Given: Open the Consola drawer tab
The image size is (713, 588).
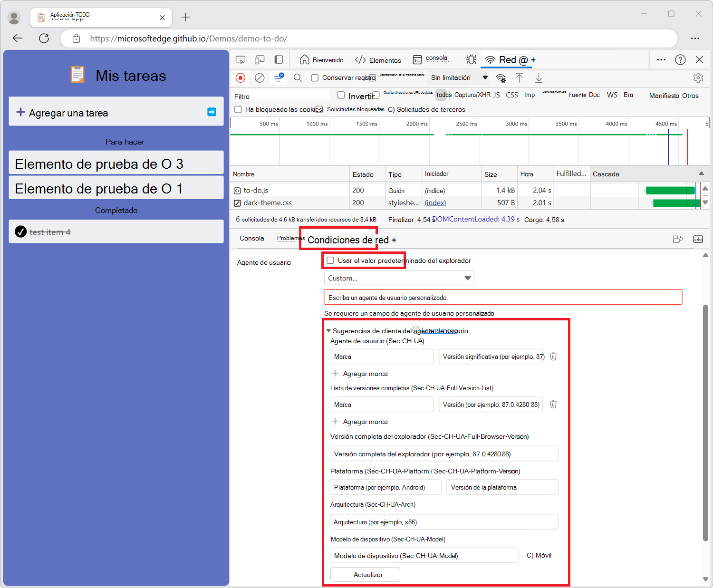Looking at the screenshot, I should [x=251, y=238].
